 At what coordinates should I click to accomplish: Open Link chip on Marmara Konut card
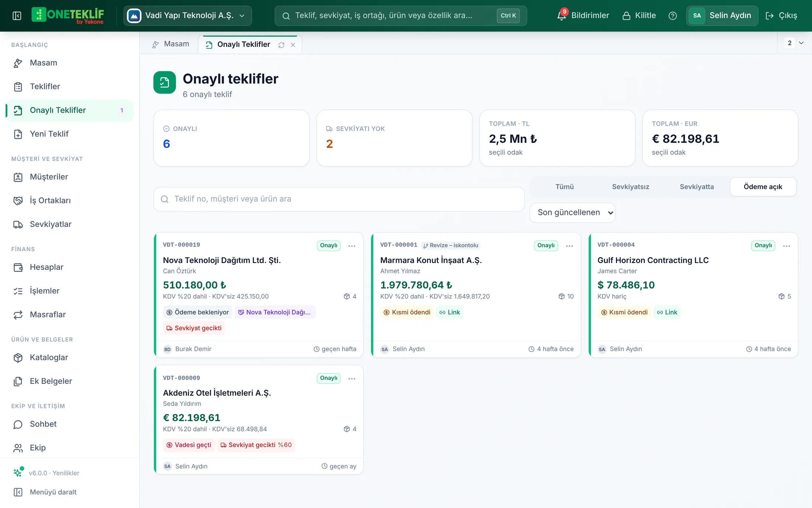click(450, 312)
